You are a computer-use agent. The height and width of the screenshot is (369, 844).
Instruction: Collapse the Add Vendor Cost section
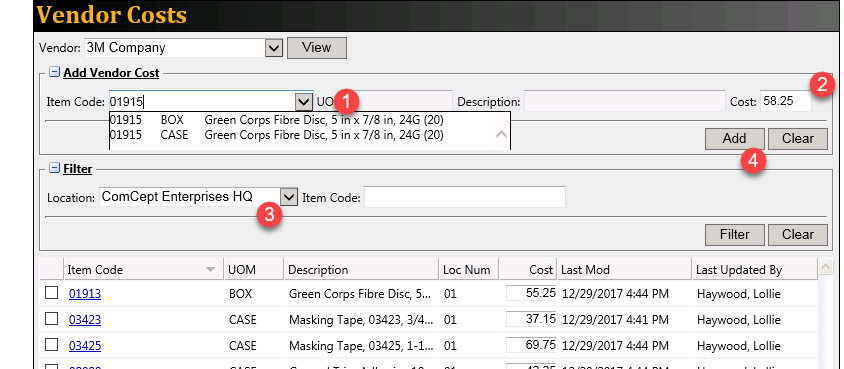coord(54,72)
